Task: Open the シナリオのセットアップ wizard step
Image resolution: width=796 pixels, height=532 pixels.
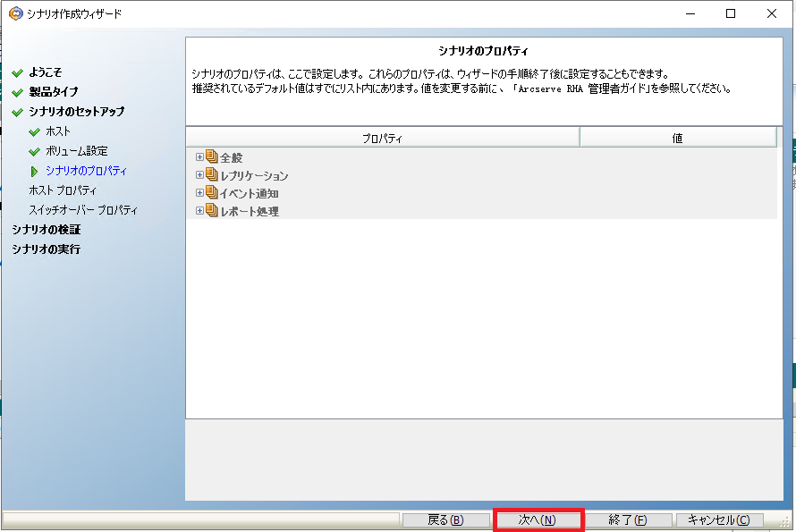Action: pos(76,111)
